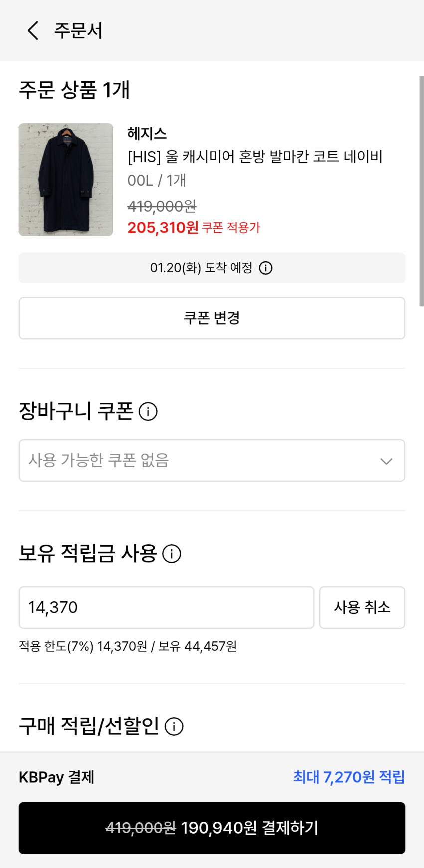Open the navy coat product thumbnail

click(x=66, y=179)
